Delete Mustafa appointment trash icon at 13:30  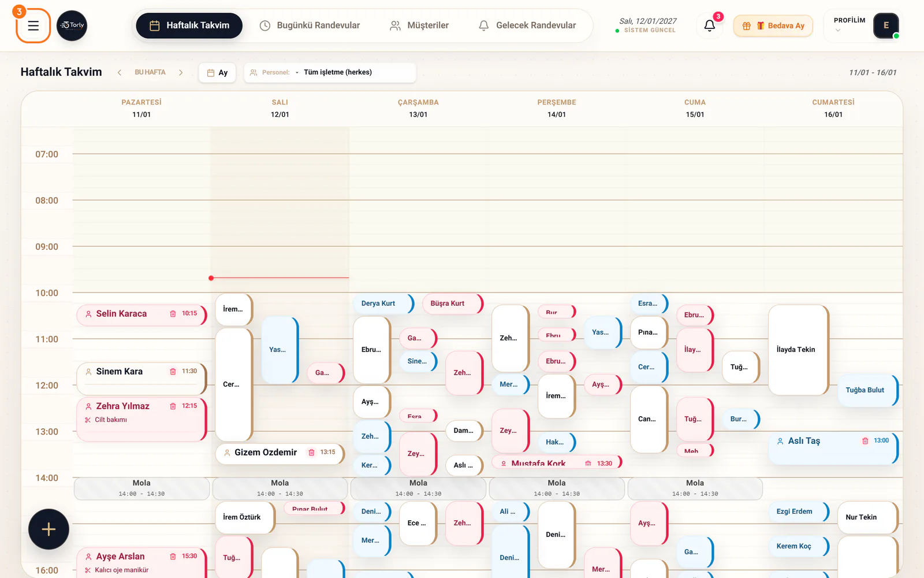coord(588,464)
